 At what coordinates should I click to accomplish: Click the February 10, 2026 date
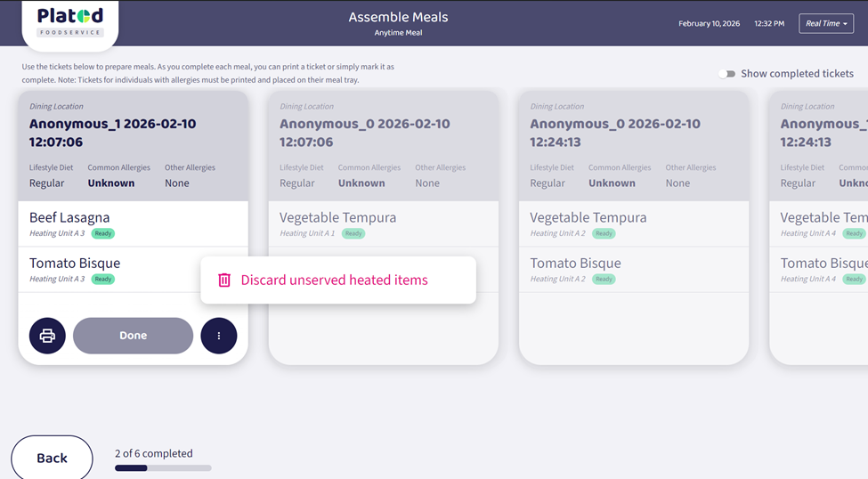pos(709,23)
